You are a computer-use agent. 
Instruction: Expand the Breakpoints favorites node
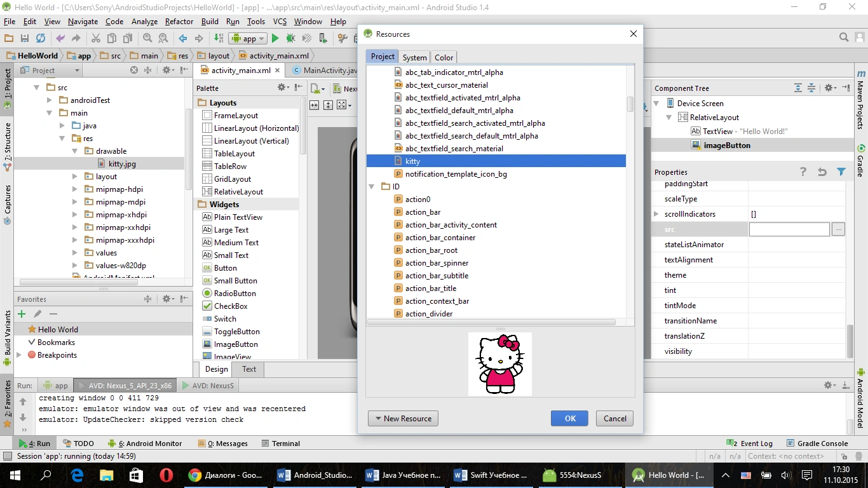pos(20,355)
